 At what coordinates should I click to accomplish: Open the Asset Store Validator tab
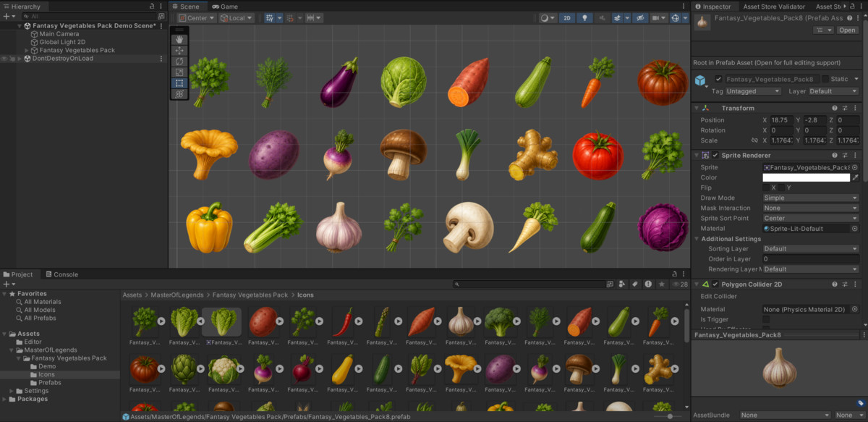click(774, 7)
